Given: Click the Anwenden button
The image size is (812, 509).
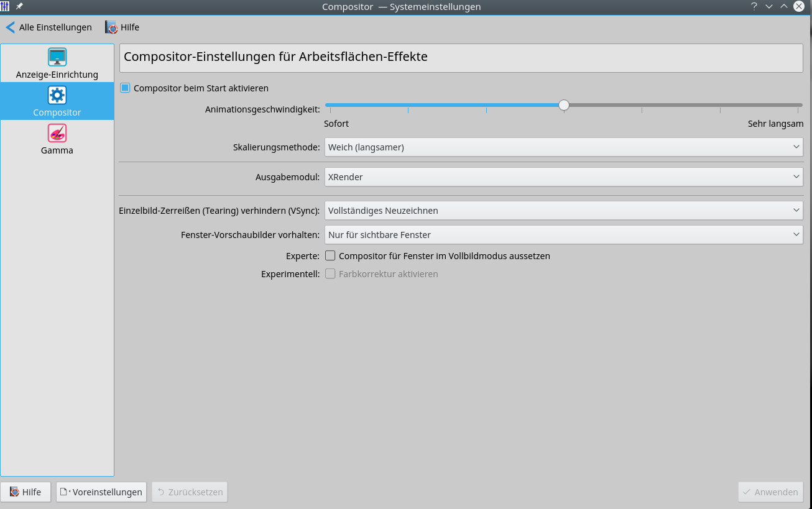Looking at the screenshot, I should 770,492.
